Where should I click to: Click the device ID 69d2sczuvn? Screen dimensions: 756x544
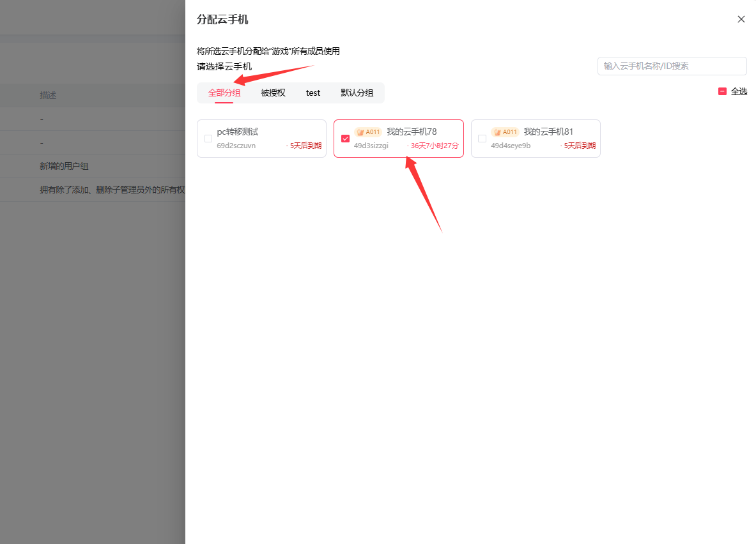[236, 146]
